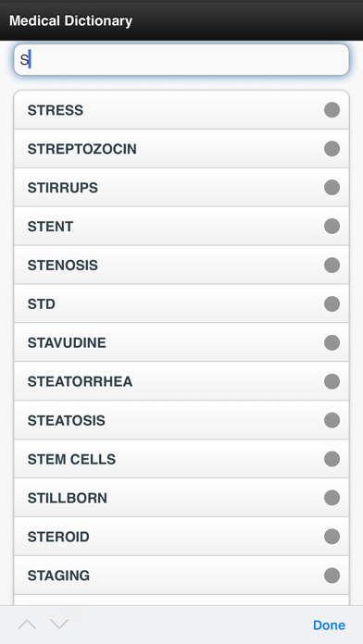The width and height of the screenshot is (363, 644).
Task: Tap the gray circle beside STAVUDINE
Action: click(x=332, y=342)
